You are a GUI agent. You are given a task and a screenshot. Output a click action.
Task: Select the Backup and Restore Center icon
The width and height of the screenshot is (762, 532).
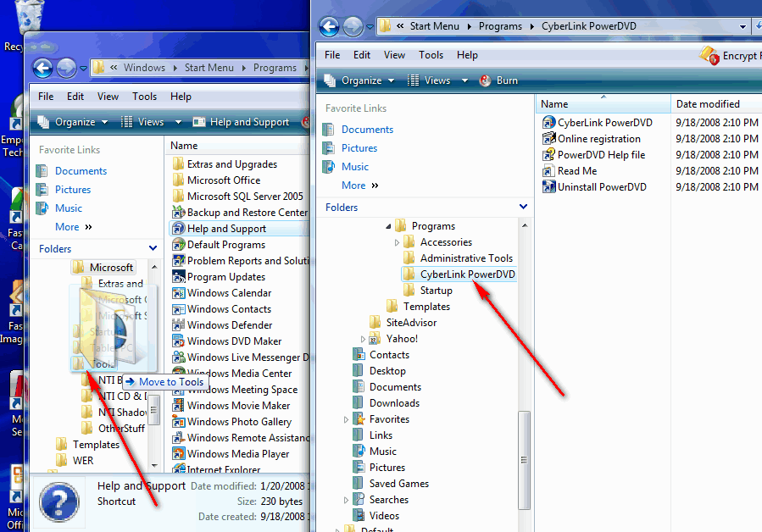(x=178, y=213)
